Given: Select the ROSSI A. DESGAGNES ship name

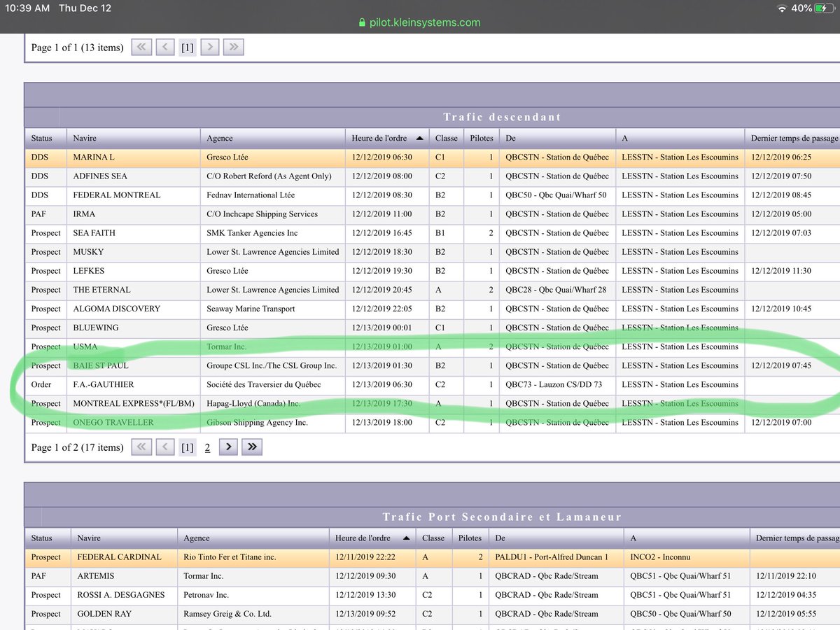Looking at the screenshot, I should point(121,595).
